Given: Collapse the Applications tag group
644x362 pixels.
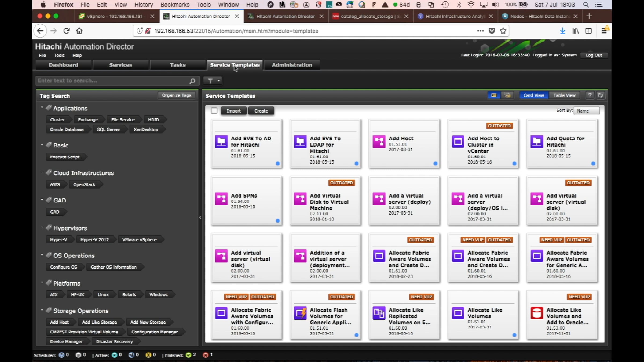Looking at the screenshot, I should point(42,108).
